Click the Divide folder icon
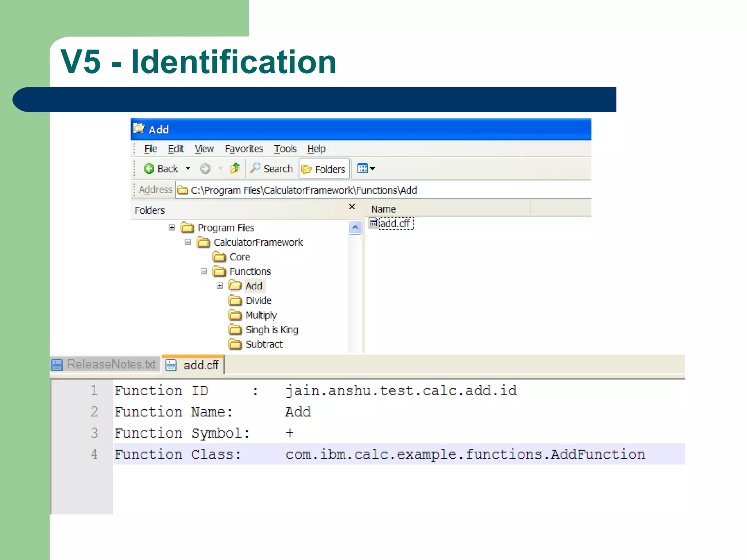The image size is (747, 560). (x=235, y=300)
